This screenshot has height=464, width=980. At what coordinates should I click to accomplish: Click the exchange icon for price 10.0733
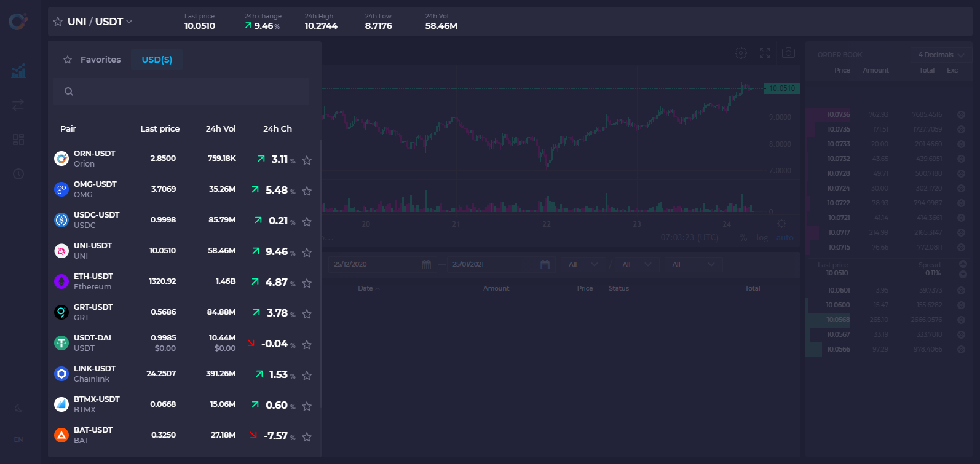[961, 144]
